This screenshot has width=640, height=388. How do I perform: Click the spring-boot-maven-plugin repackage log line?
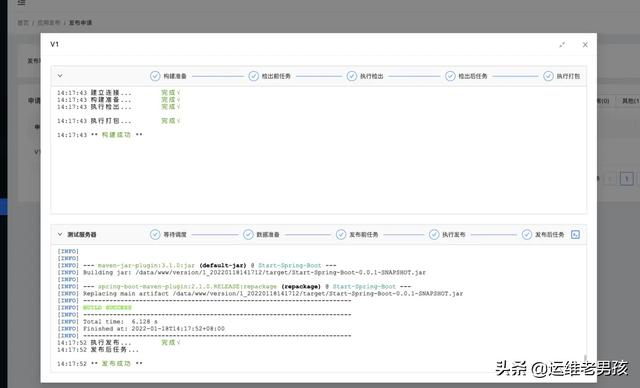[x=234, y=286]
